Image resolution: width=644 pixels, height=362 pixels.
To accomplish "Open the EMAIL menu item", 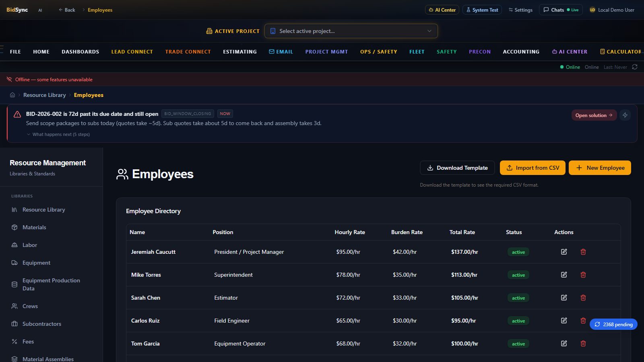I will click(x=281, y=51).
